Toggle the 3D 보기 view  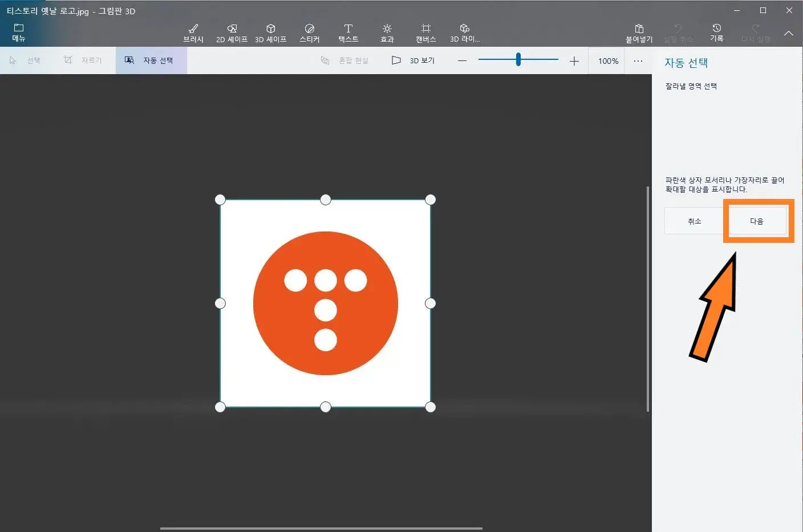[413, 60]
